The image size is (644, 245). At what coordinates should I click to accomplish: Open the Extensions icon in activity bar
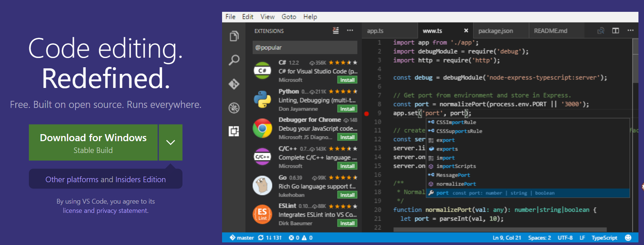pos(234,131)
